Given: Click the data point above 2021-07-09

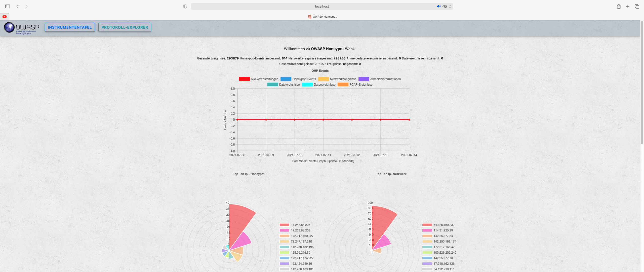Looking at the screenshot, I should click(266, 120).
